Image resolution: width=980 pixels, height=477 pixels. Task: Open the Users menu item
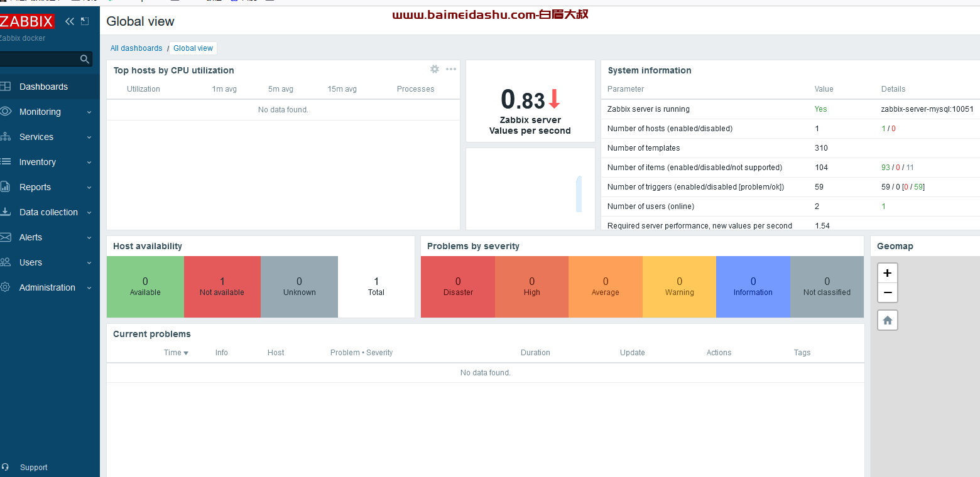click(50, 262)
